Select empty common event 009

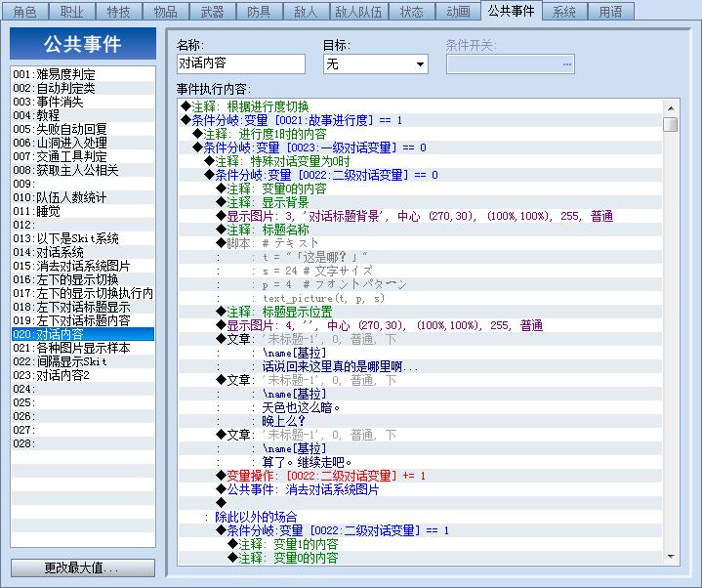coord(83,184)
